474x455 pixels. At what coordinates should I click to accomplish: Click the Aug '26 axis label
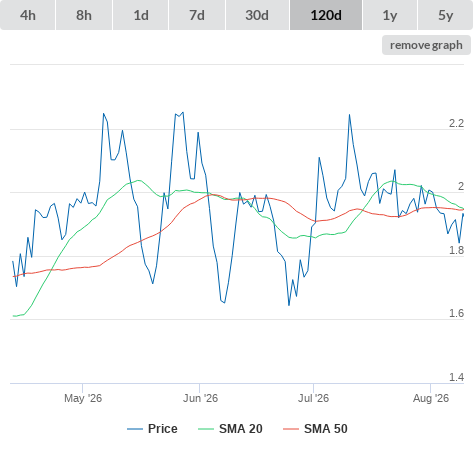(x=431, y=398)
